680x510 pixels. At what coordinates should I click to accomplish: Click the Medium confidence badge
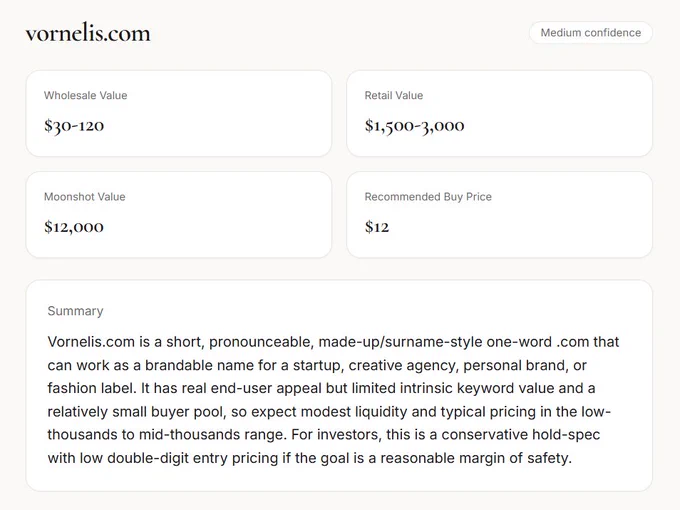click(591, 33)
